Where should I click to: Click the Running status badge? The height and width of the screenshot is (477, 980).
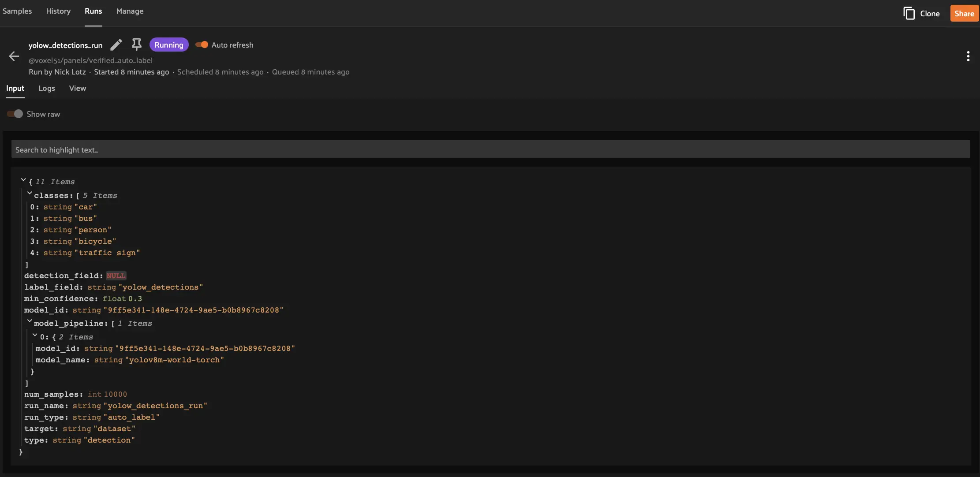pos(169,45)
